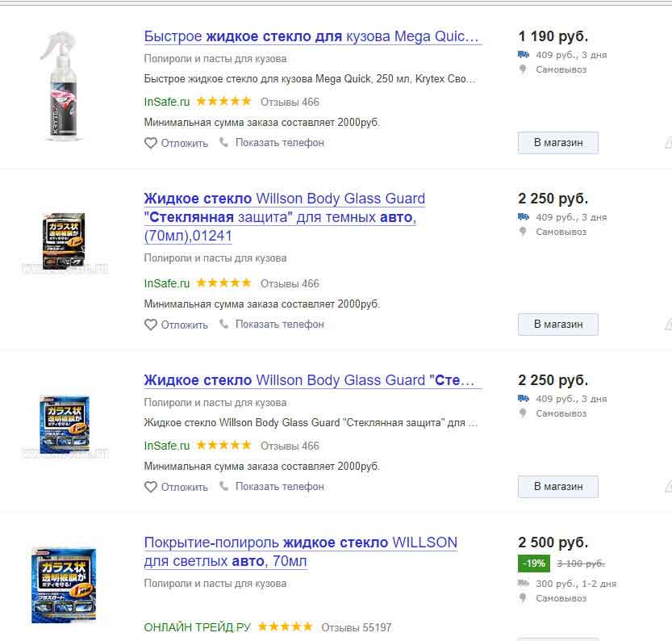
Task: Click delivery truck icon under 1 190 руб.
Action: (524, 55)
